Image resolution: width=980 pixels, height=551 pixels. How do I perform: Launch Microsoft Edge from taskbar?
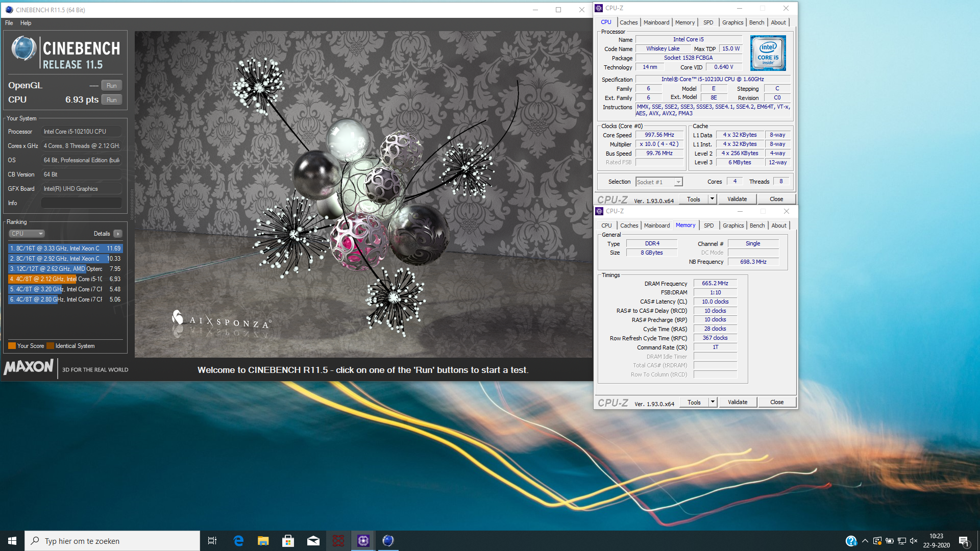pyautogui.click(x=238, y=541)
